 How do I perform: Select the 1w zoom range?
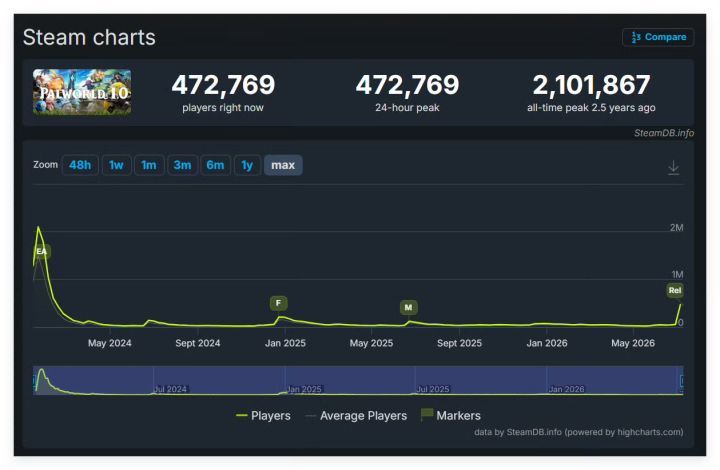point(116,165)
